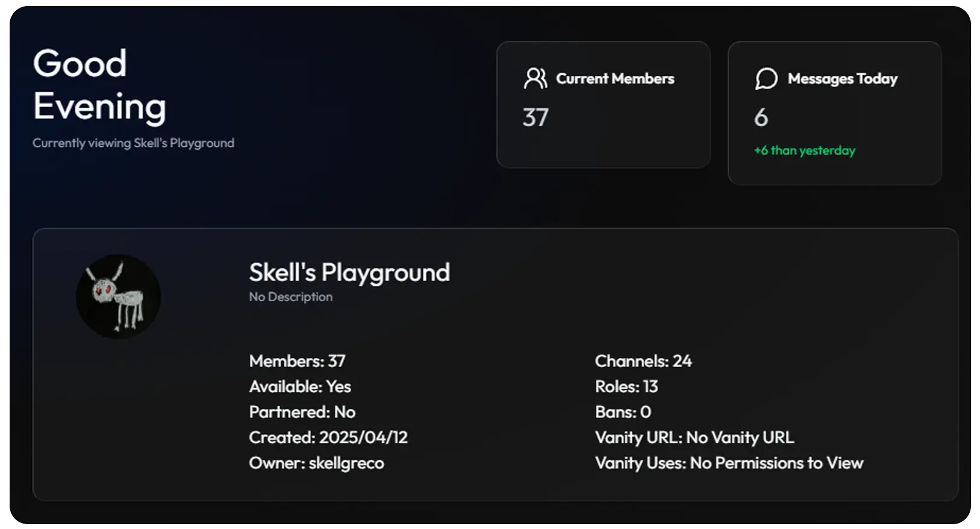
Task: Click the Vanity URL: No Vanity URL line
Action: [x=694, y=438]
